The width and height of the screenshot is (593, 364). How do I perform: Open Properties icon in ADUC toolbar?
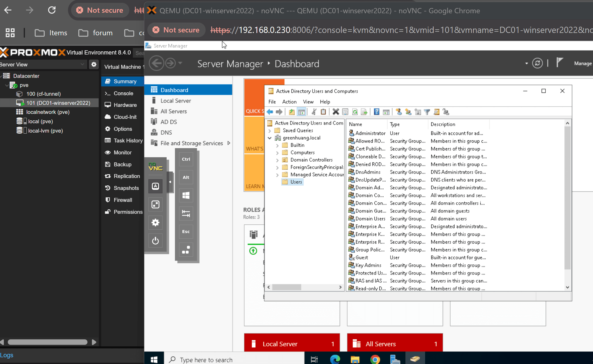(x=345, y=112)
